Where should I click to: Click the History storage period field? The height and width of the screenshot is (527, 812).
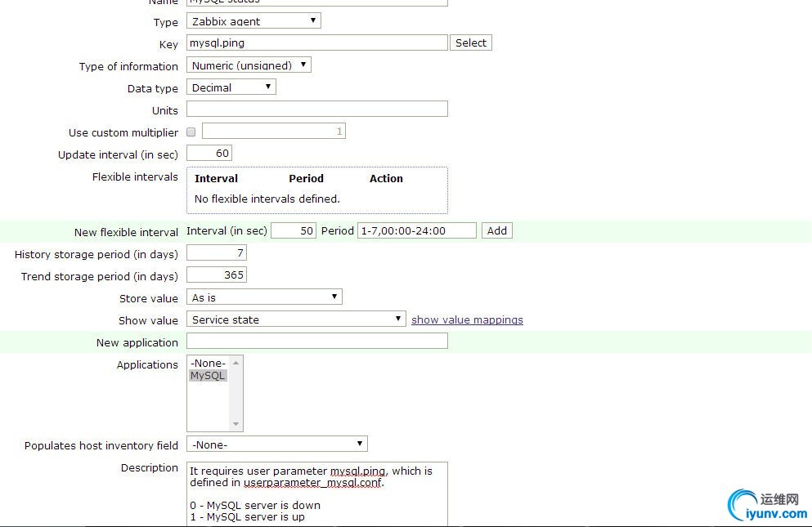click(216, 253)
